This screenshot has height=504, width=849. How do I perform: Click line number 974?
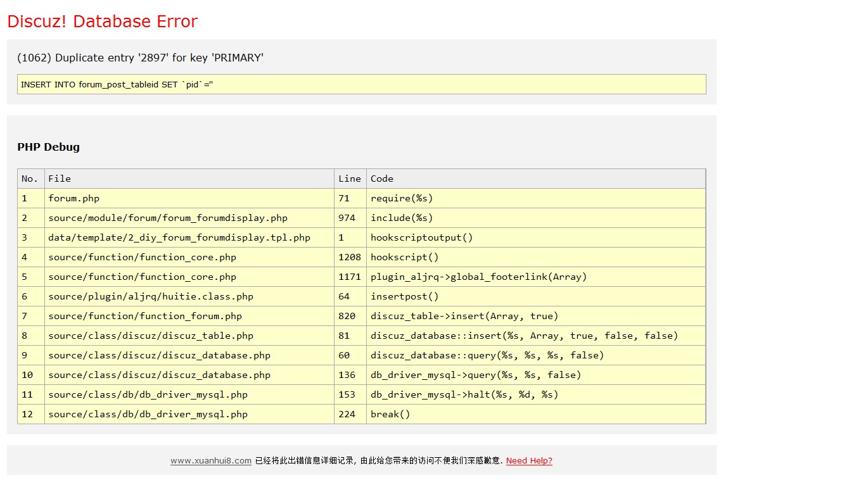point(347,218)
